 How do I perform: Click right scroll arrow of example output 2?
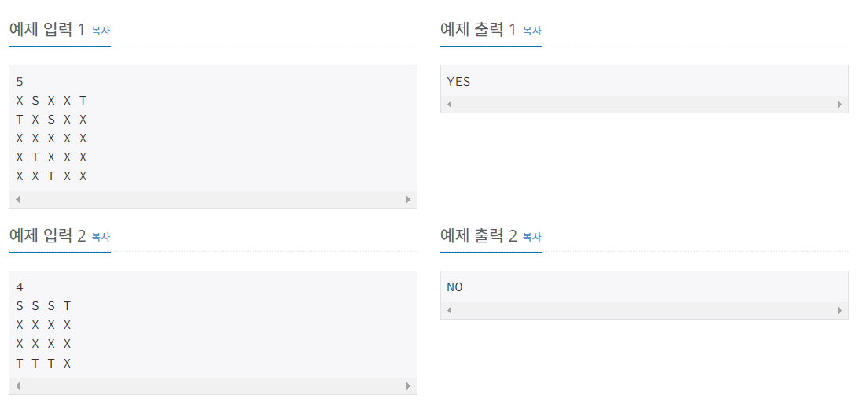[x=840, y=310]
